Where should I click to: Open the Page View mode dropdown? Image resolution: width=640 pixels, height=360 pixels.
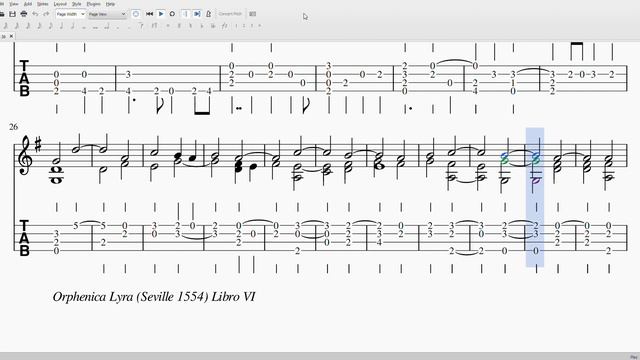[x=107, y=14]
